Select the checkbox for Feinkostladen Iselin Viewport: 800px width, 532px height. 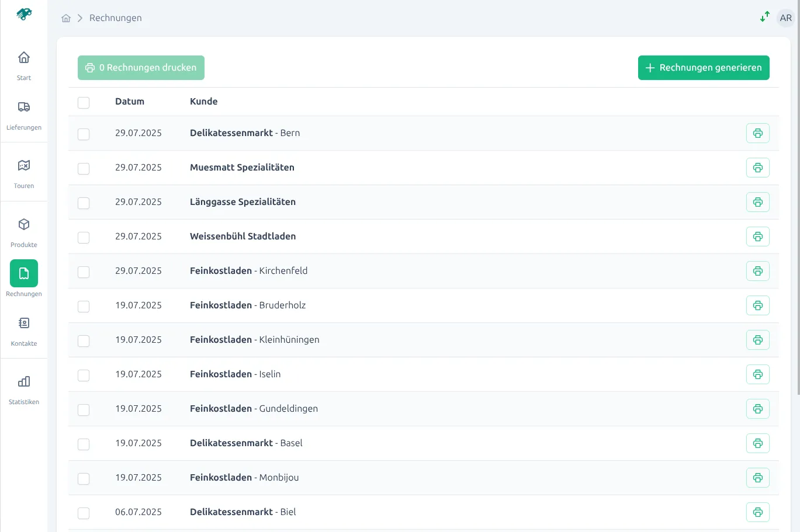point(84,375)
